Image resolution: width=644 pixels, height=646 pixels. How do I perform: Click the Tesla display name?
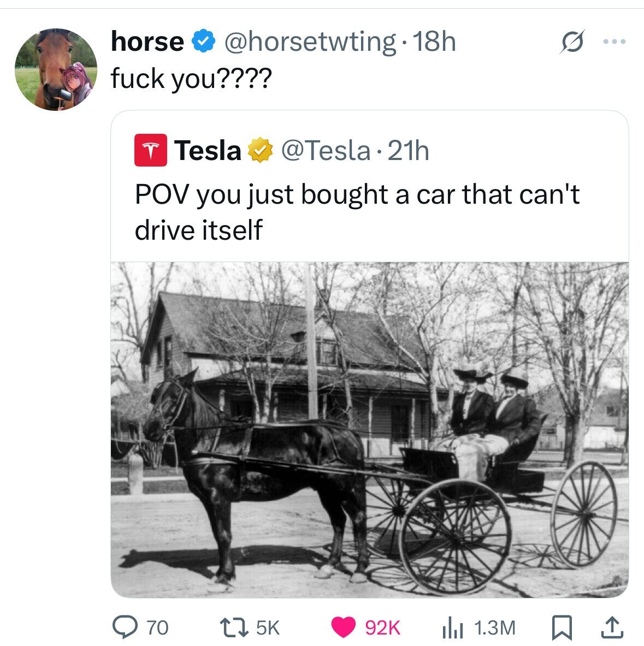click(x=208, y=151)
